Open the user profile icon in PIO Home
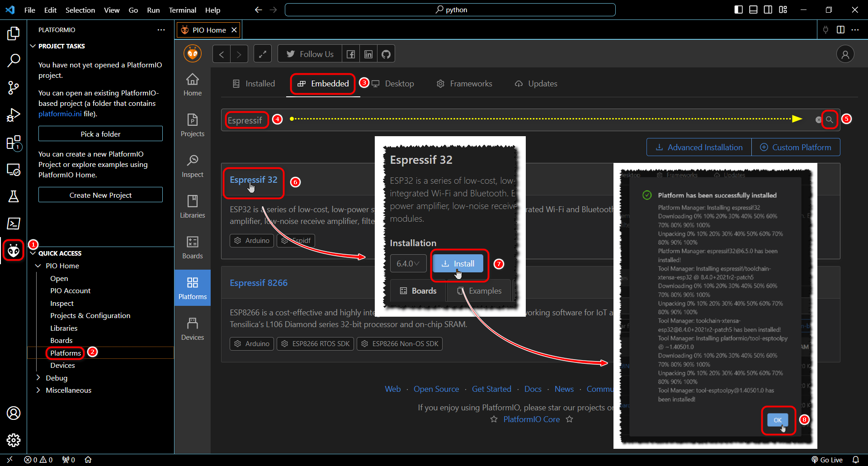The image size is (868, 466). click(x=845, y=54)
